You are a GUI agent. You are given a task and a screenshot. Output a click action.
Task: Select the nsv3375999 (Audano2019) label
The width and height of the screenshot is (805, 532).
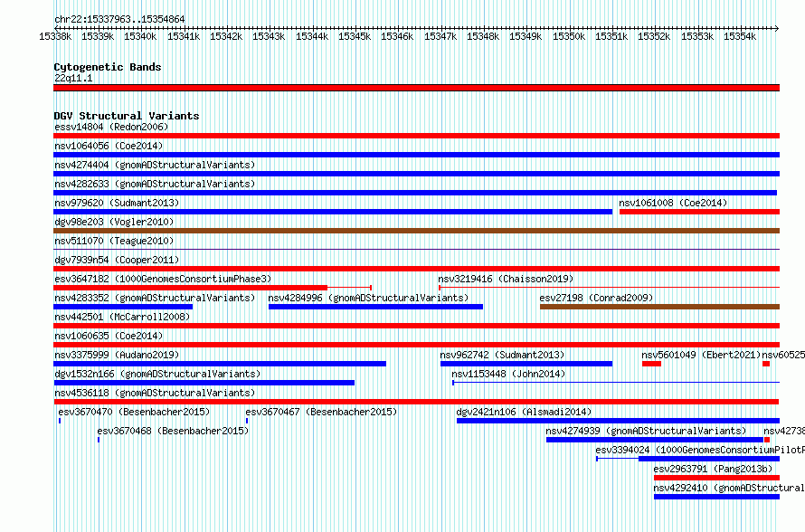117,355
